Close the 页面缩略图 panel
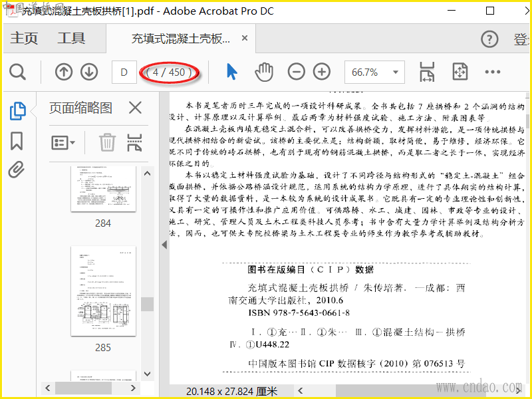532x399 pixels. [135, 108]
